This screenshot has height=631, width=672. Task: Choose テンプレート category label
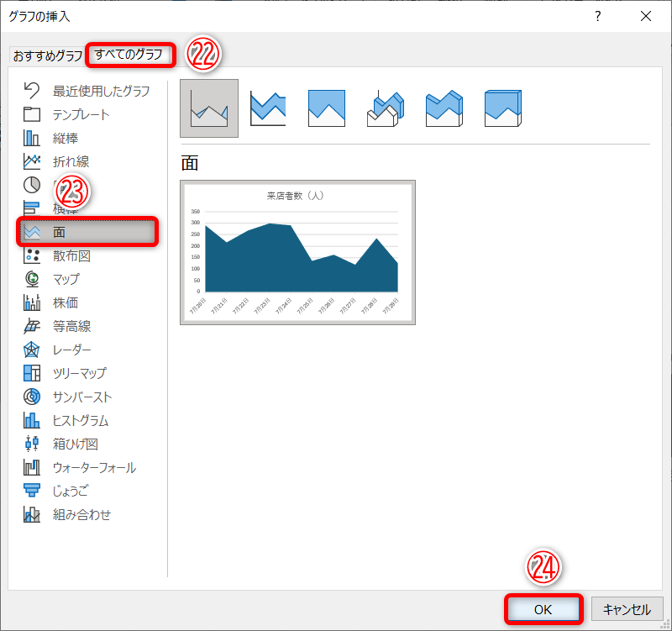point(81,114)
